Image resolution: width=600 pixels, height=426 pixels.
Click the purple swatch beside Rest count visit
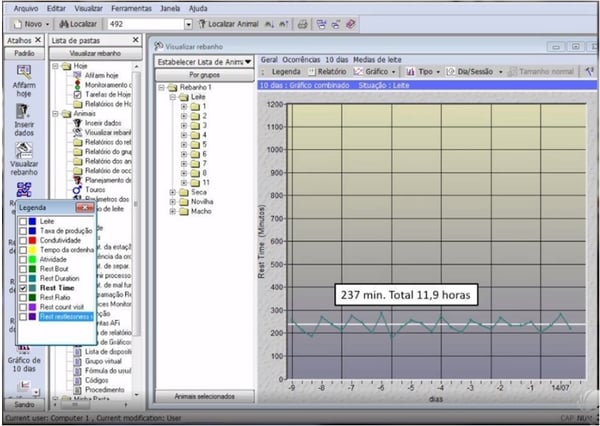[x=33, y=307]
